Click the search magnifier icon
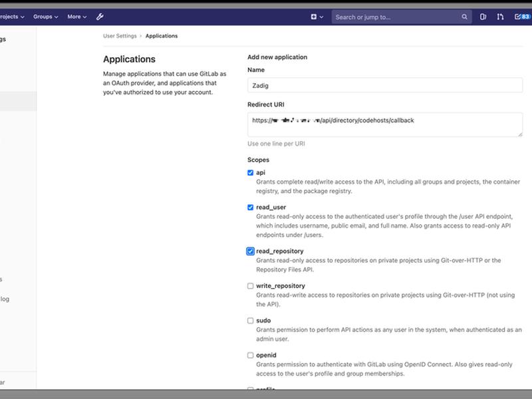The width and height of the screenshot is (532, 399). tap(464, 17)
